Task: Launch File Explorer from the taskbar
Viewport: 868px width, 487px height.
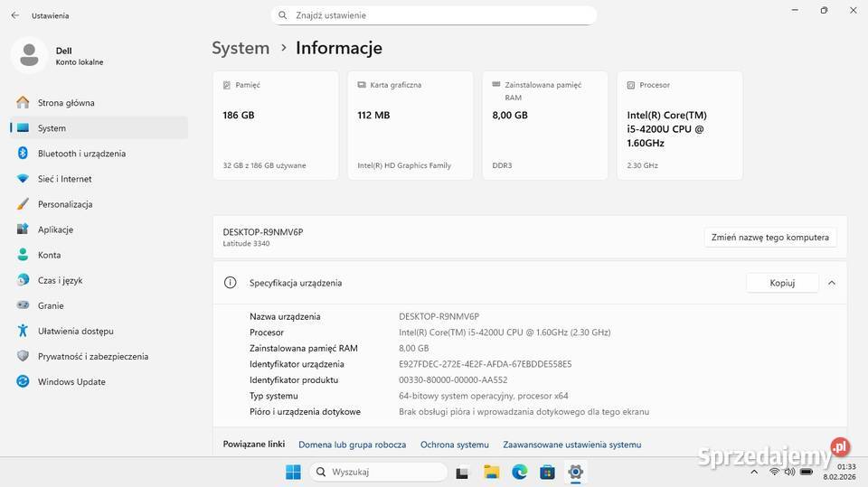Action: click(x=491, y=472)
